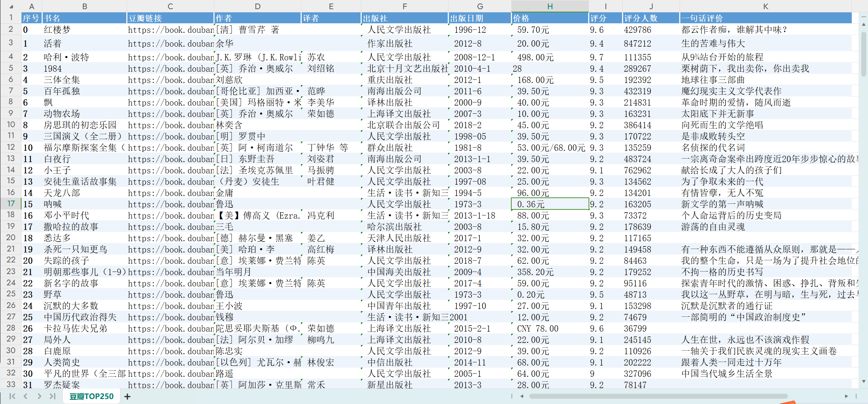This screenshot has height=404, width=868.
Task: Jump to the first sheet arrow
Action: click(12, 396)
